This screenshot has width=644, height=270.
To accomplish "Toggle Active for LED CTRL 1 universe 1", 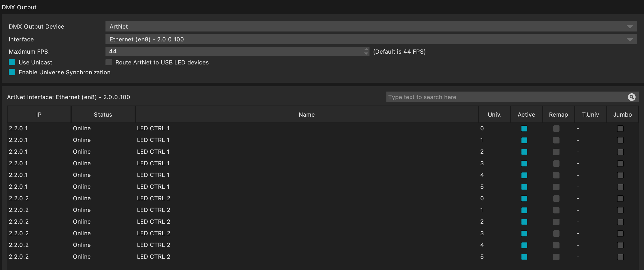I will click(x=524, y=140).
